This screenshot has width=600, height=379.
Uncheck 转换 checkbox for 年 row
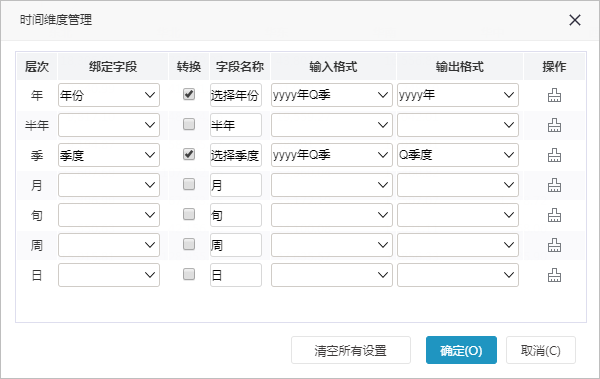189,94
